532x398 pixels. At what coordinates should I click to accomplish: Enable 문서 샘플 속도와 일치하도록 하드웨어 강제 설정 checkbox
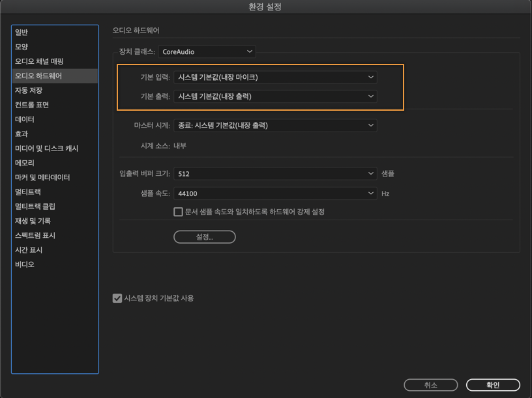tap(178, 212)
